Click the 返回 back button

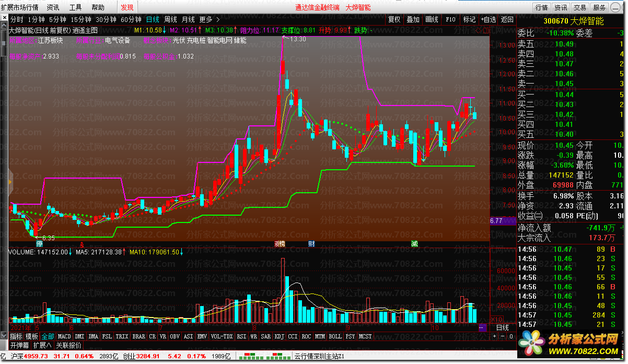[507, 19]
